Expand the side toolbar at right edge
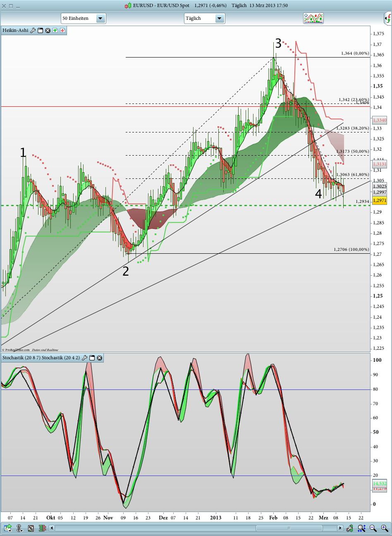This screenshot has height=536, width=392. 388,18
